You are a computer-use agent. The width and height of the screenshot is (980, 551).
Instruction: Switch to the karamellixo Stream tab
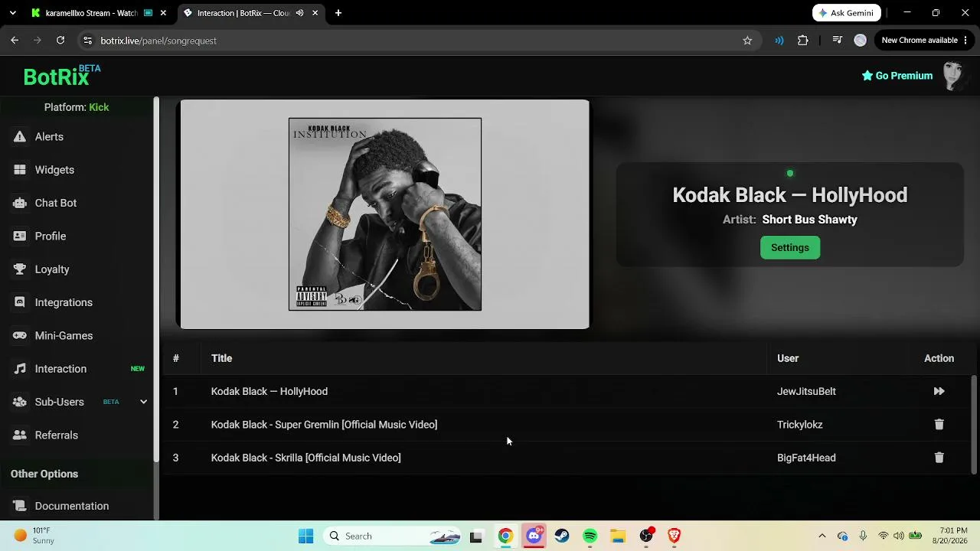point(91,13)
